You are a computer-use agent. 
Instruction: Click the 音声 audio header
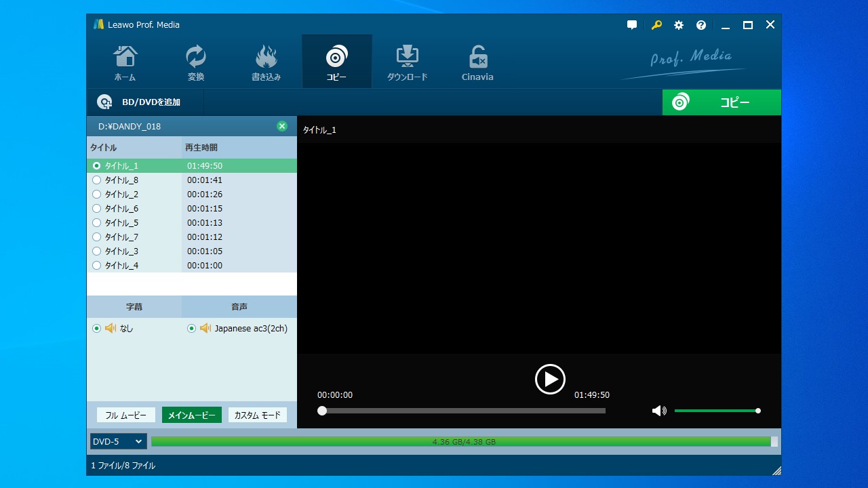[x=239, y=307]
